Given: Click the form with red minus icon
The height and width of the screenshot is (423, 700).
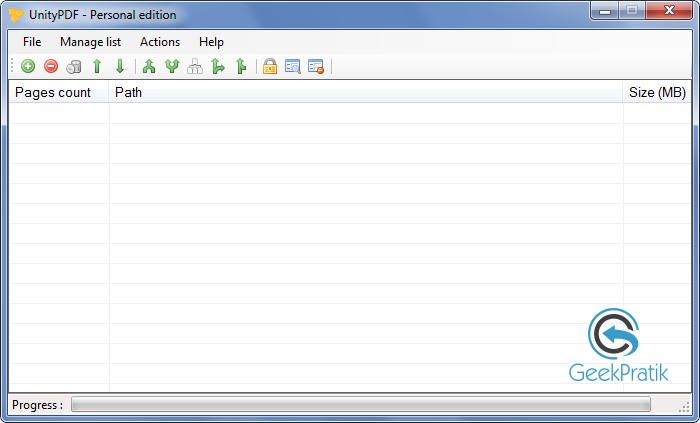Looking at the screenshot, I should pyautogui.click(x=316, y=66).
